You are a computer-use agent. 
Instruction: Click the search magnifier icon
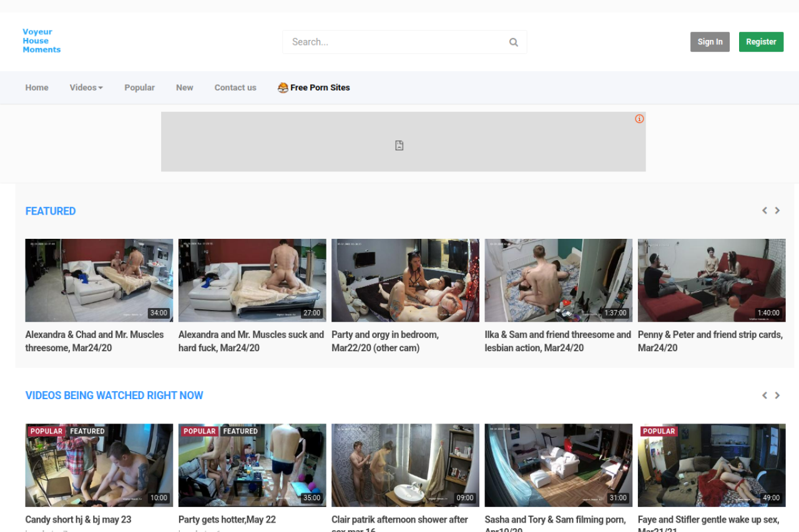513,42
